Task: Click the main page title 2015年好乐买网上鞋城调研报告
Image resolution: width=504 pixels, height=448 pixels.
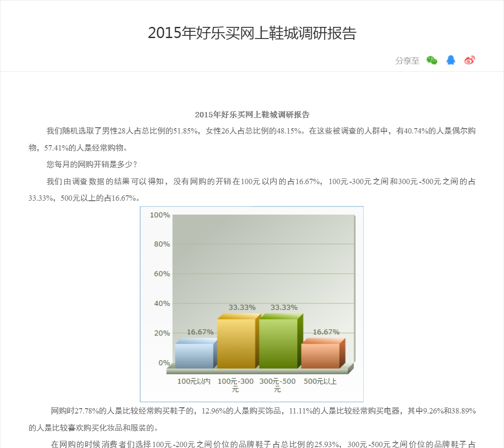Action: pyautogui.click(x=252, y=33)
